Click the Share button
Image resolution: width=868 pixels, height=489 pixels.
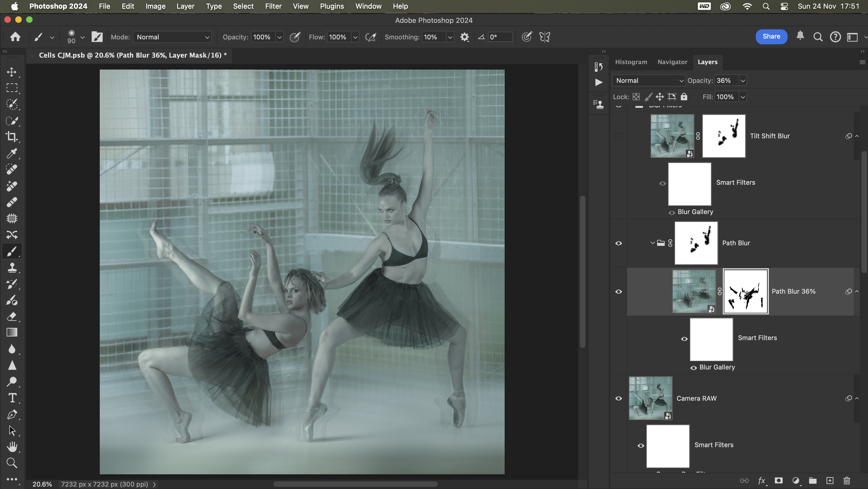pos(771,37)
